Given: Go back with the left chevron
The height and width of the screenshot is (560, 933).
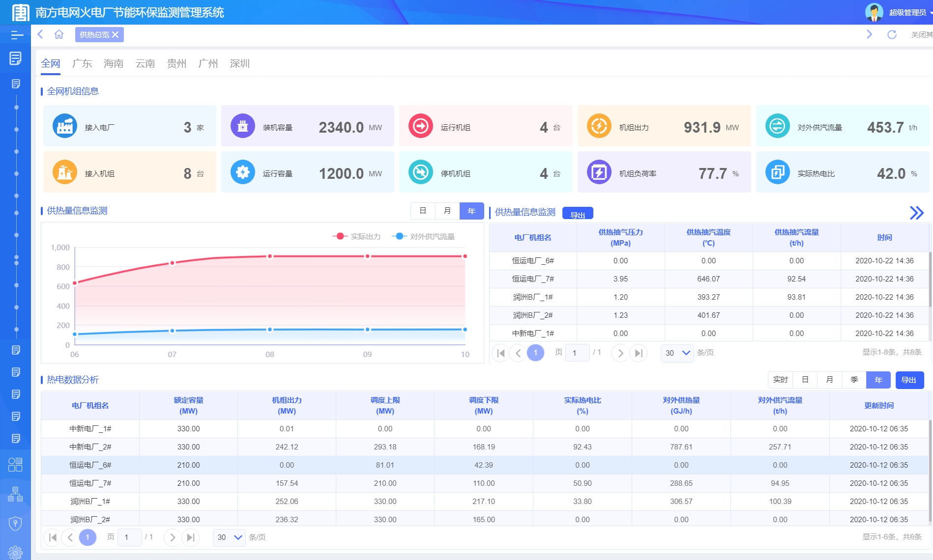Looking at the screenshot, I should [x=40, y=34].
